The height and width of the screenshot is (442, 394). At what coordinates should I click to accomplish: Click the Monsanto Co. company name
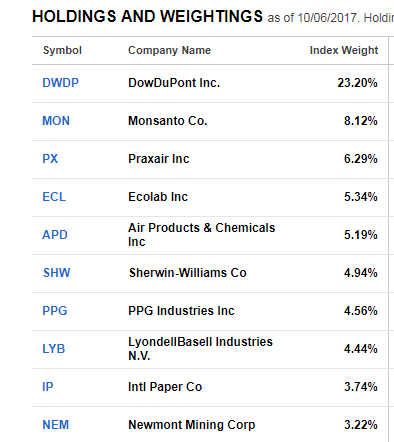(x=168, y=121)
